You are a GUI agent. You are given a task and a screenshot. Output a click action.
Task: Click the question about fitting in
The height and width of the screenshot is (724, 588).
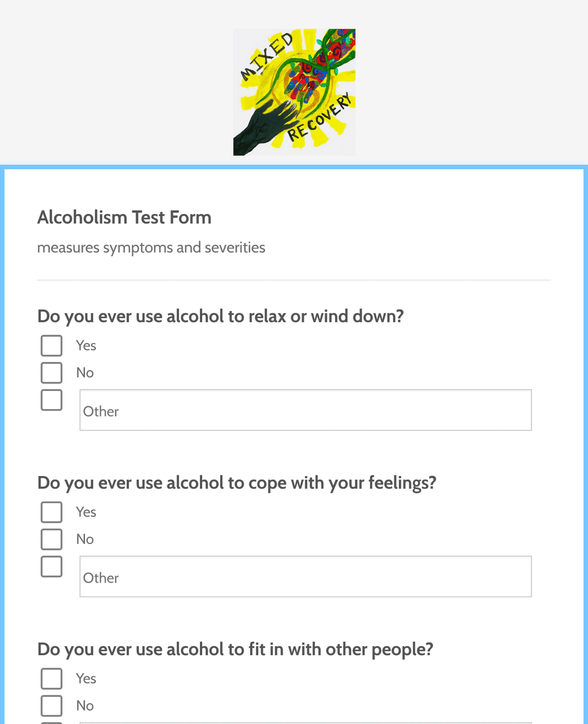[x=235, y=649]
